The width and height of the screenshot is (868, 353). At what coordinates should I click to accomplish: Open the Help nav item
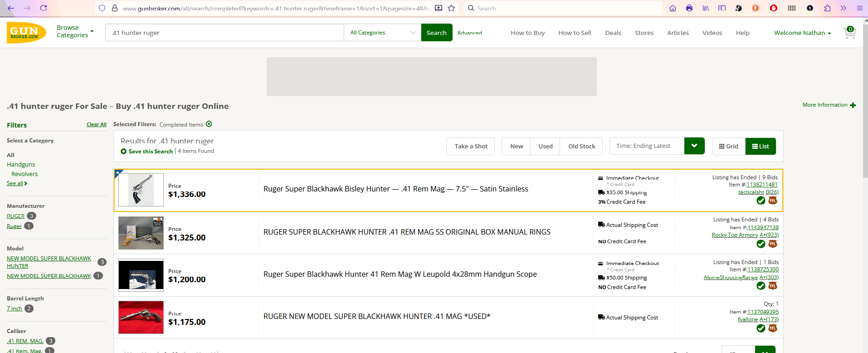743,33
